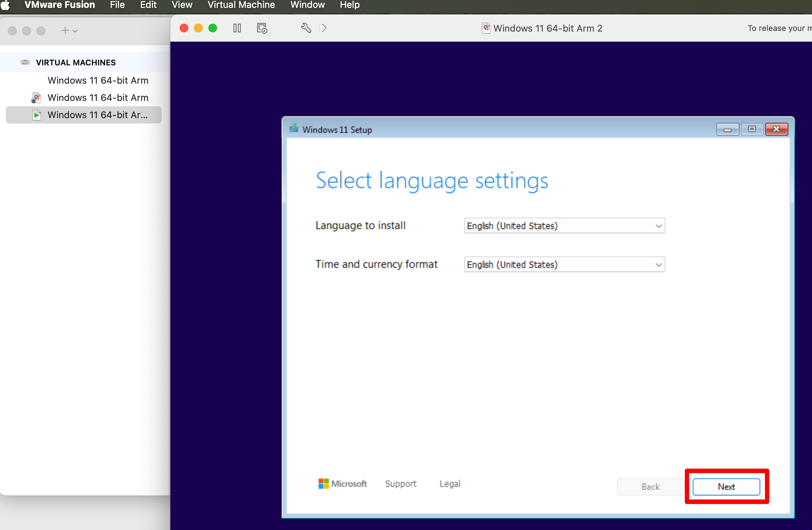Select the running Windows 11 64-bit Ar... VM
This screenshot has height=530, width=812.
point(97,115)
